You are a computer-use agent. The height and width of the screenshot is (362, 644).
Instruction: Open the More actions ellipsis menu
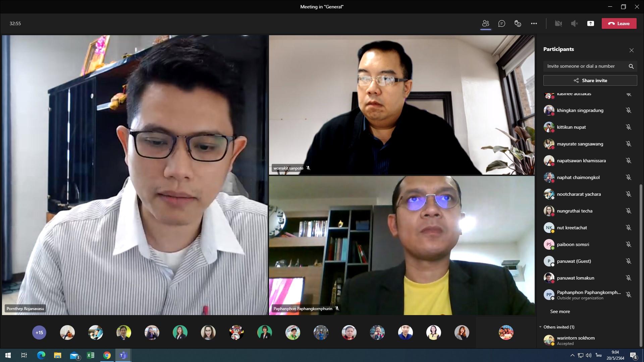coord(534,23)
